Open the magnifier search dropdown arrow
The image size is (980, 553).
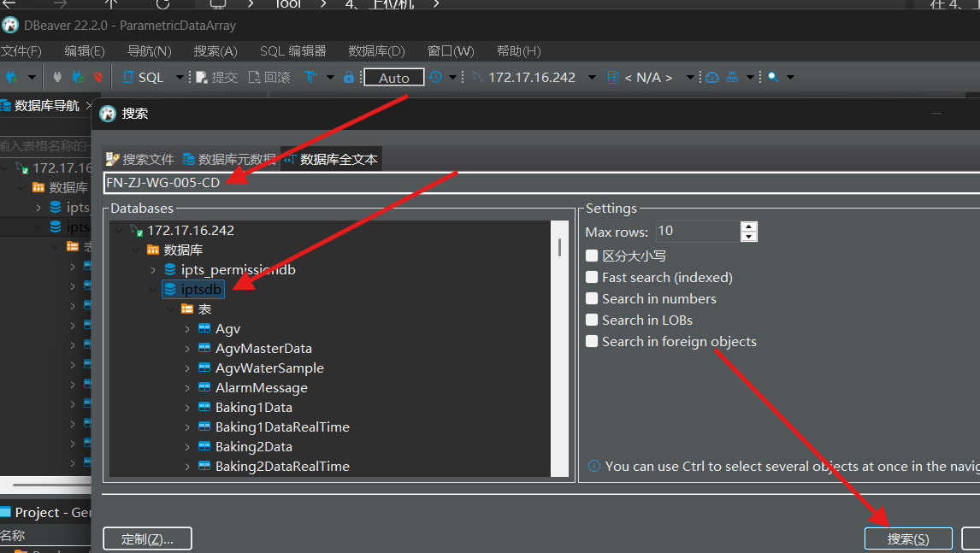click(x=791, y=78)
